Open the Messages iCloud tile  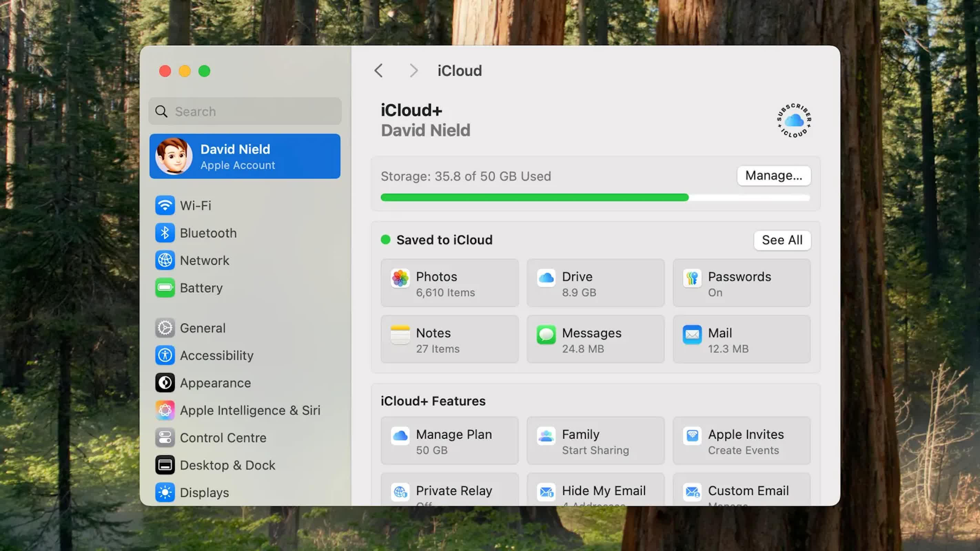pos(595,340)
